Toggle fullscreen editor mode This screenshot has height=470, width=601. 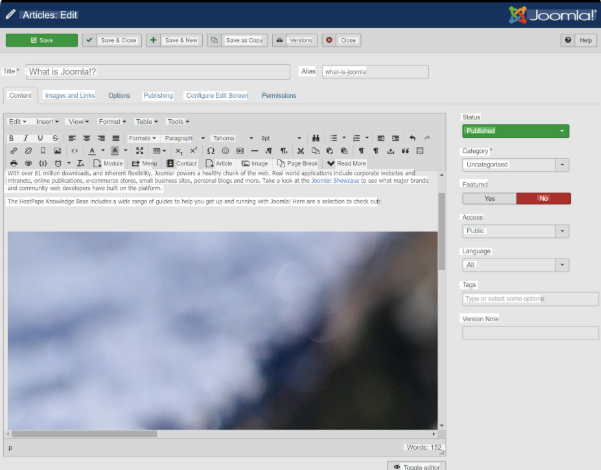pyautogui.click(x=140, y=151)
